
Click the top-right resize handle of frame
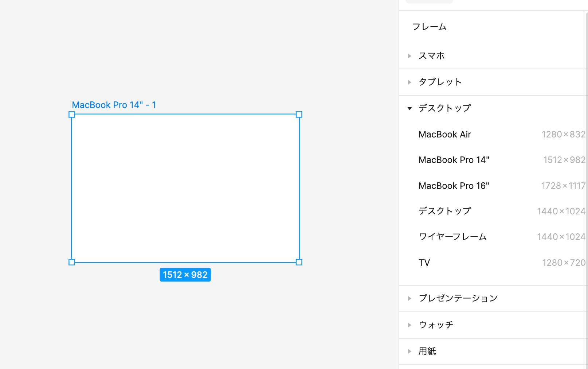tap(299, 114)
